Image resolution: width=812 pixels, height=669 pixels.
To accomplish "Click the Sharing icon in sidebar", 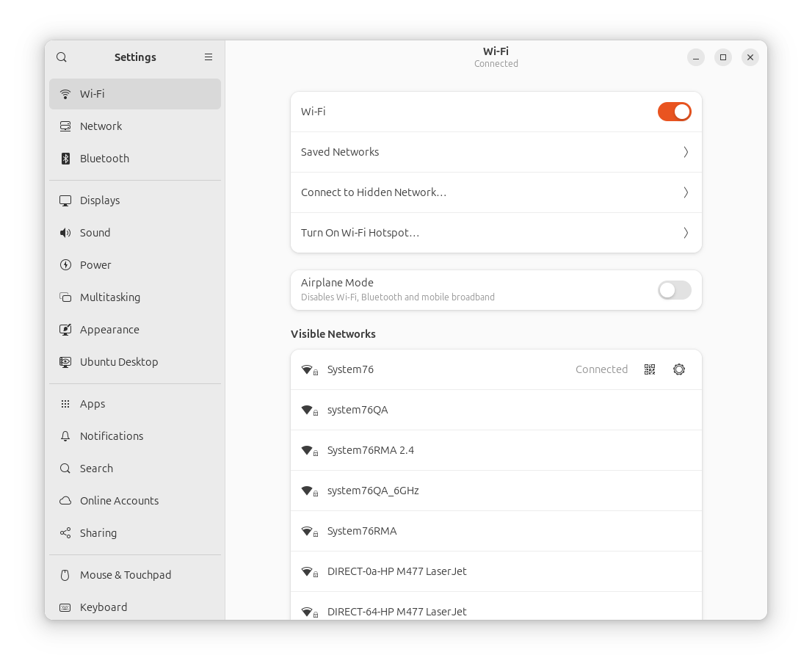I will (x=65, y=533).
